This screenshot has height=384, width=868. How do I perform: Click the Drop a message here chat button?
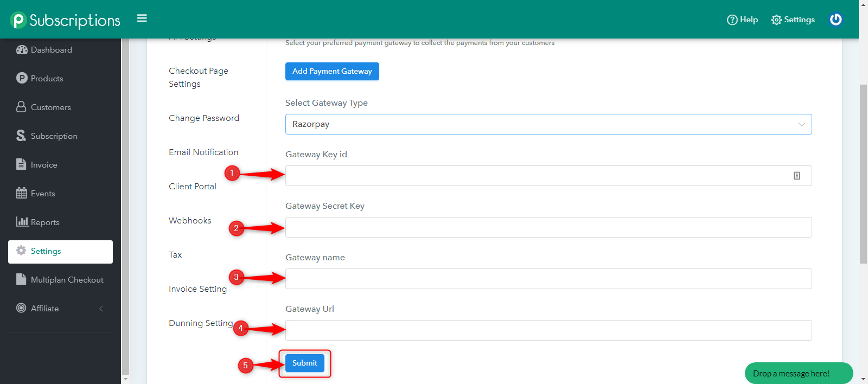tap(799, 373)
